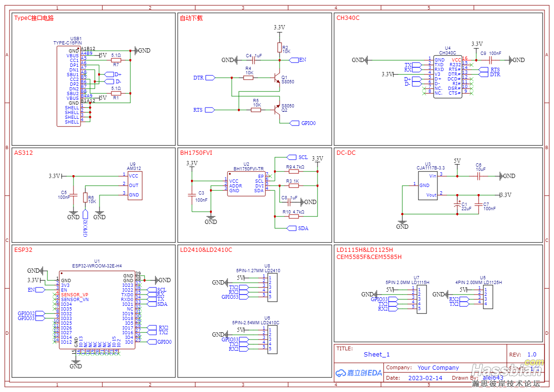Click the ADDR pin label on BH1750FVI
Image resolution: width=554 pixels, height=392 pixels.
pos(236,186)
